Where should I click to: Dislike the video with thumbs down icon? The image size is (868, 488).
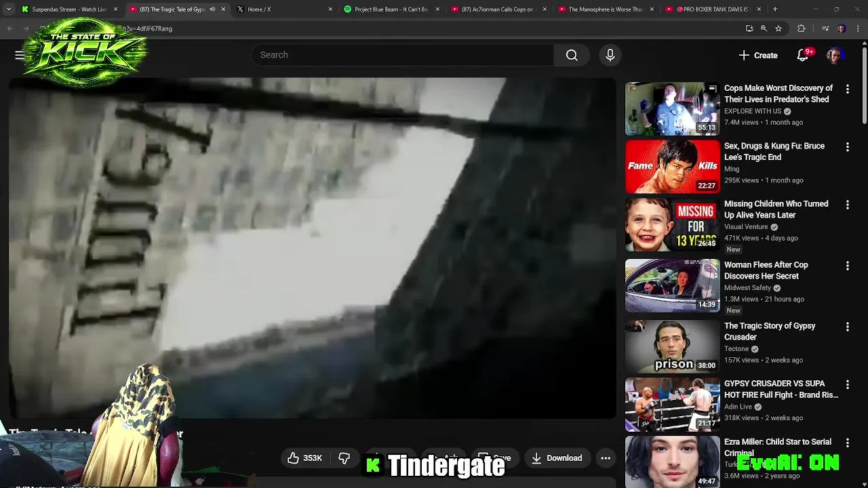pos(344,458)
